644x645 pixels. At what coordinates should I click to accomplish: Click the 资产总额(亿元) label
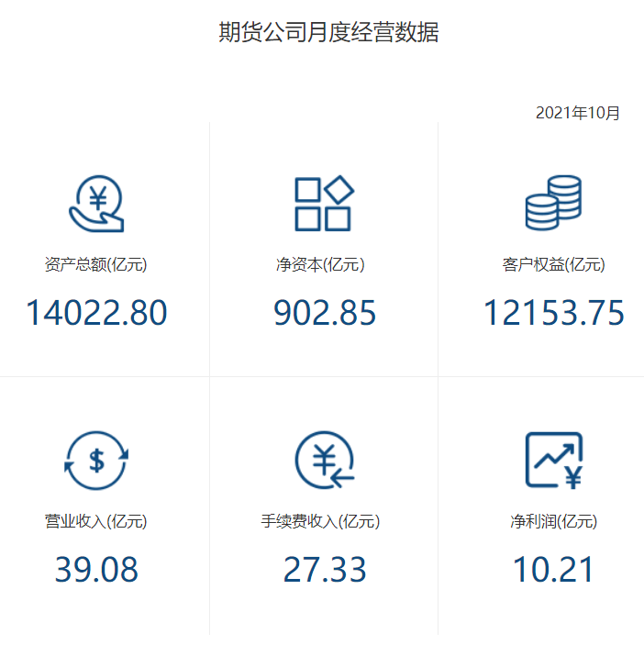pos(95,264)
